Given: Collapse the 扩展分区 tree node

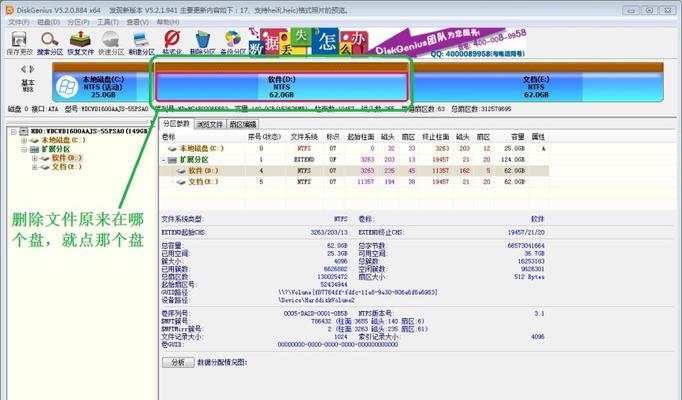Looking at the screenshot, I should tap(24, 149).
